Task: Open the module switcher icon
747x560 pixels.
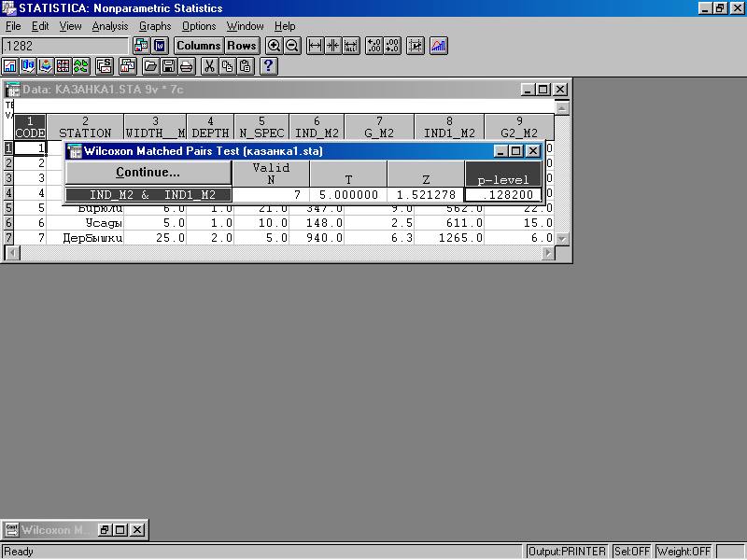Action: coord(142,46)
